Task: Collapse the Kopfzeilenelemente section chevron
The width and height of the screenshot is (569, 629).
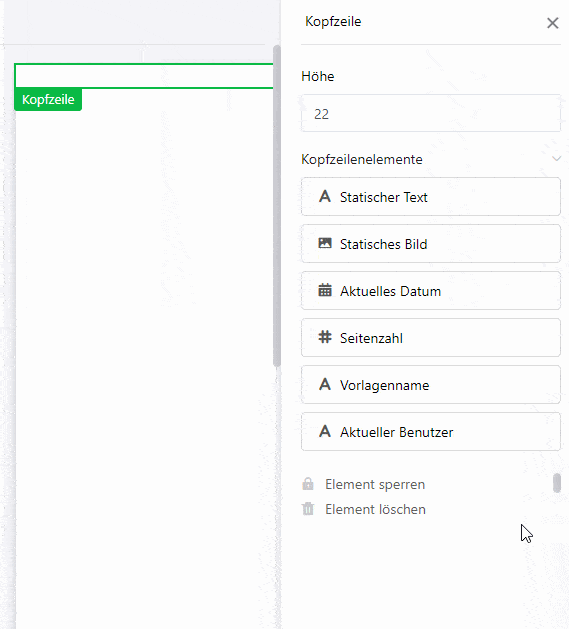Action: (556, 158)
